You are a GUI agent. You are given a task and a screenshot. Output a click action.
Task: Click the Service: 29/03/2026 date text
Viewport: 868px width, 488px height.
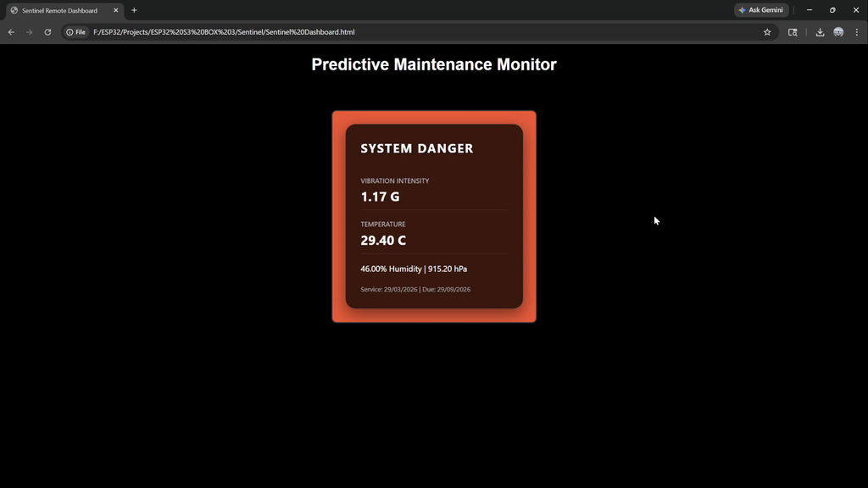(388, 290)
